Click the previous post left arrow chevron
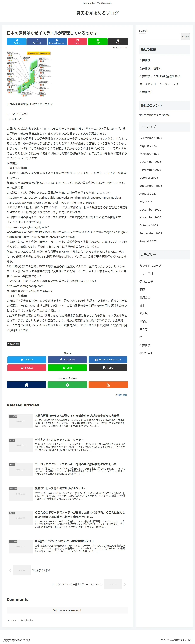The height and width of the screenshot is (644, 195). [x=10, y=570]
